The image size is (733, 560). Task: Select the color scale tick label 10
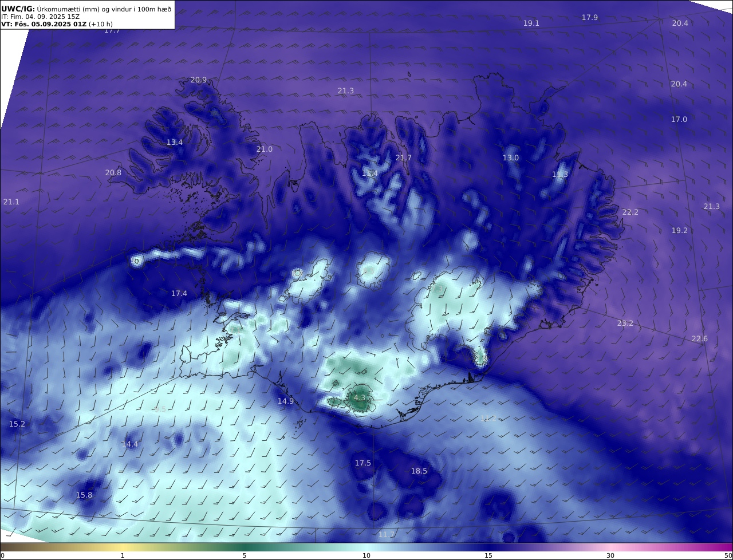click(366, 555)
